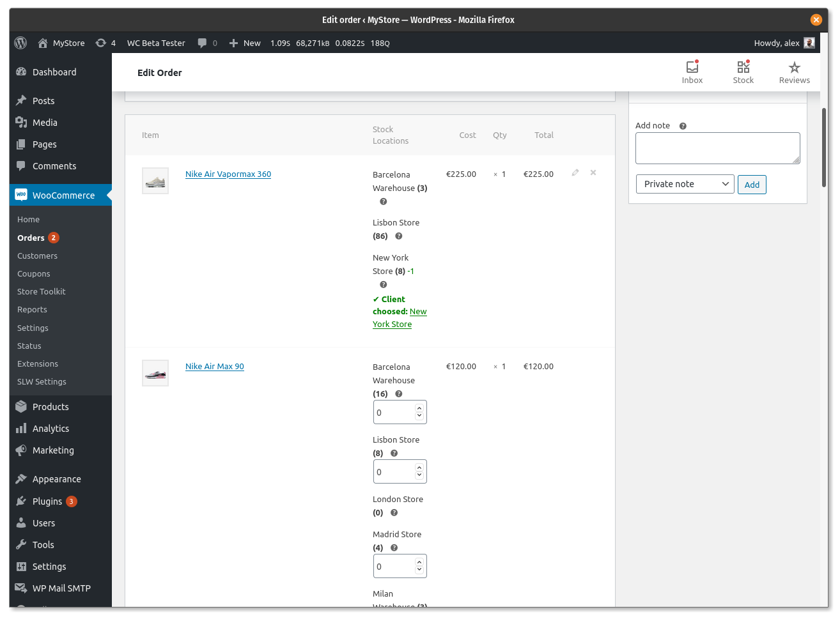Click Nike Air Vapormax 360 product thumbnail
The width and height of the screenshot is (840, 619).
(155, 181)
